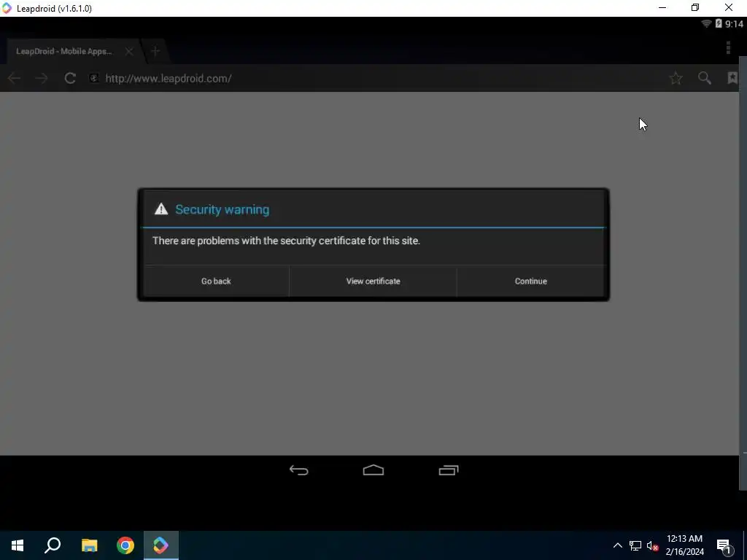Screen dimensions: 747x560
Task: Reload the page with refresh icon
Action: point(70,78)
